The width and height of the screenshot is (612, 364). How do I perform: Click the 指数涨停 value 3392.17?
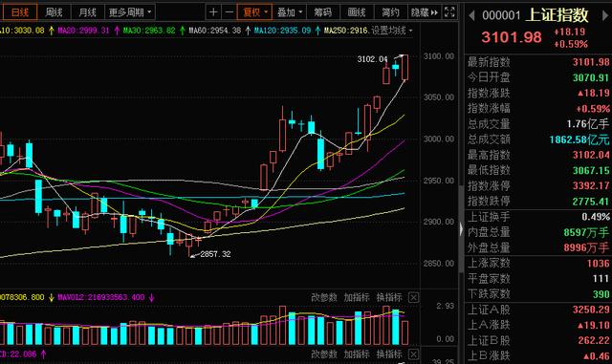pyautogui.click(x=591, y=185)
